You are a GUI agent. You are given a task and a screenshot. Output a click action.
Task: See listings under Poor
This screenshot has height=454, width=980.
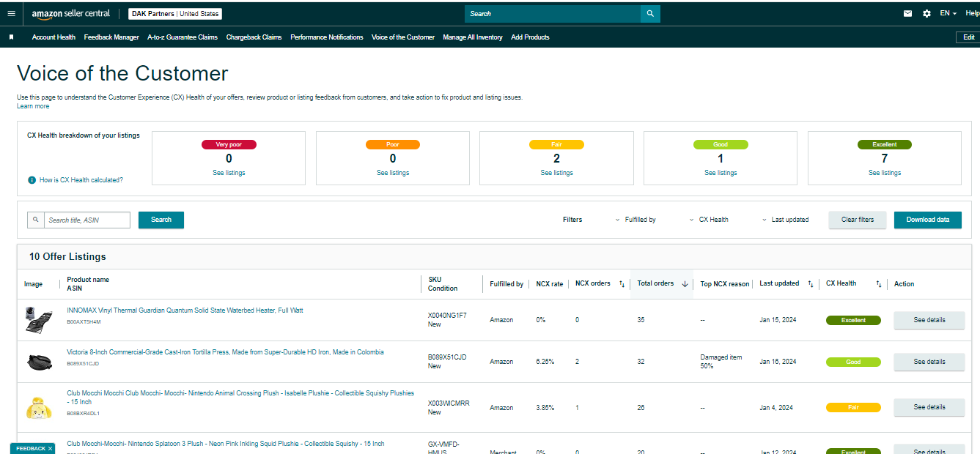(x=393, y=173)
